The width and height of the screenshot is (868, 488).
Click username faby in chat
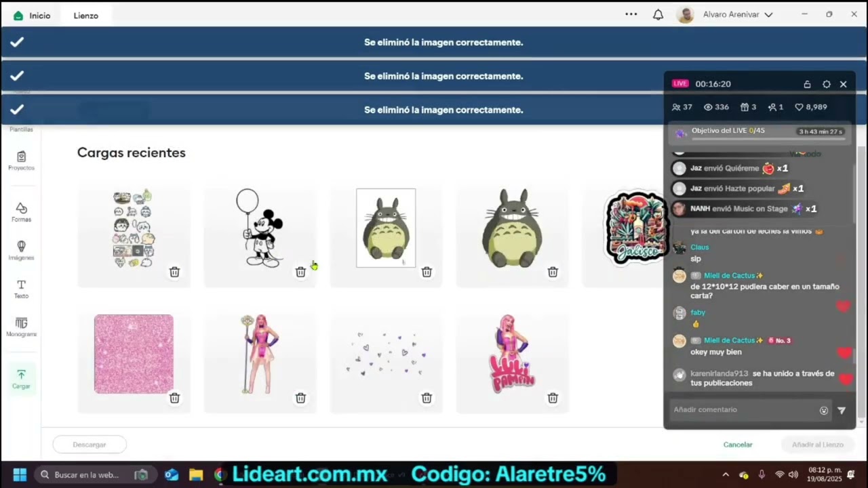(x=698, y=312)
